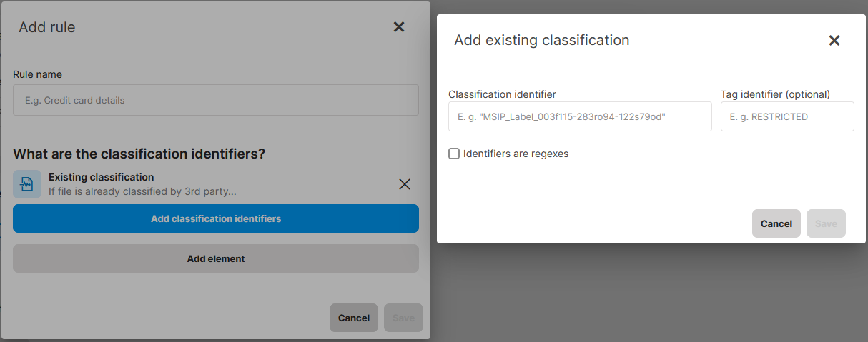Click the Add existing classification dialog title

click(x=542, y=41)
